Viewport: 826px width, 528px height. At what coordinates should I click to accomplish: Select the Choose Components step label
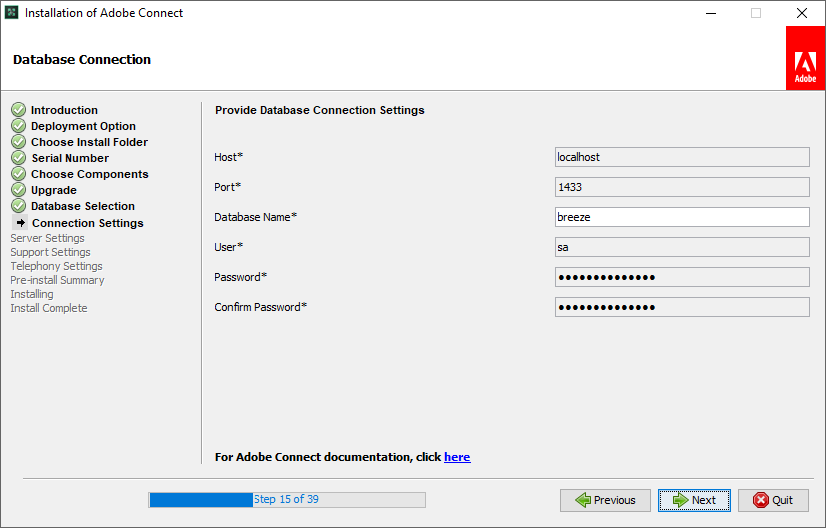point(90,174)
